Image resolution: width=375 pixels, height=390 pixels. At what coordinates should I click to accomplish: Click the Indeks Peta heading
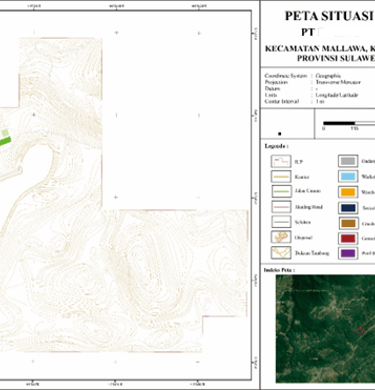pyautogui.click(x=279, y=270)
